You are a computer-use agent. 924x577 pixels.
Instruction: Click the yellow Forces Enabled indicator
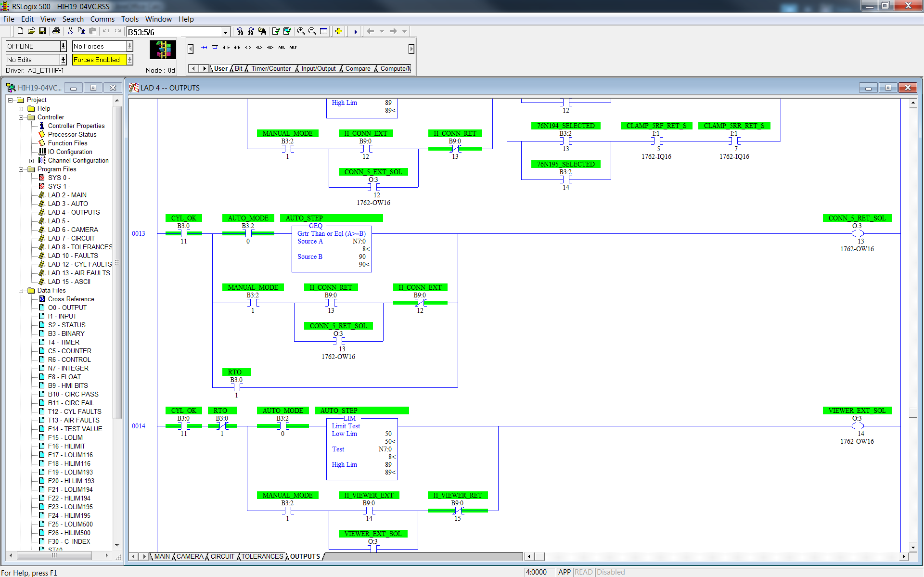click(x=96, y=60)
